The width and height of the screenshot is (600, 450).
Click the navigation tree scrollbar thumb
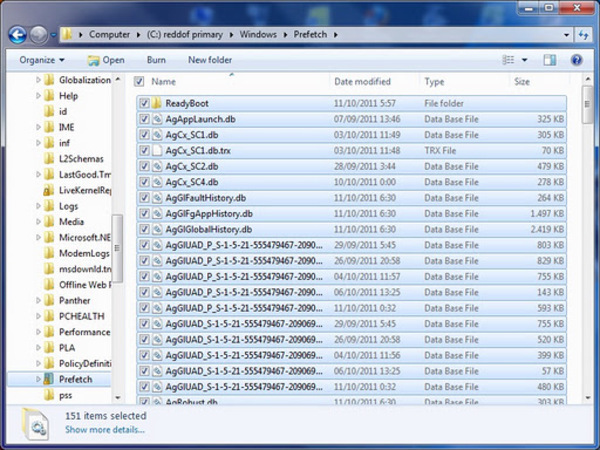(x=117, y=248)
